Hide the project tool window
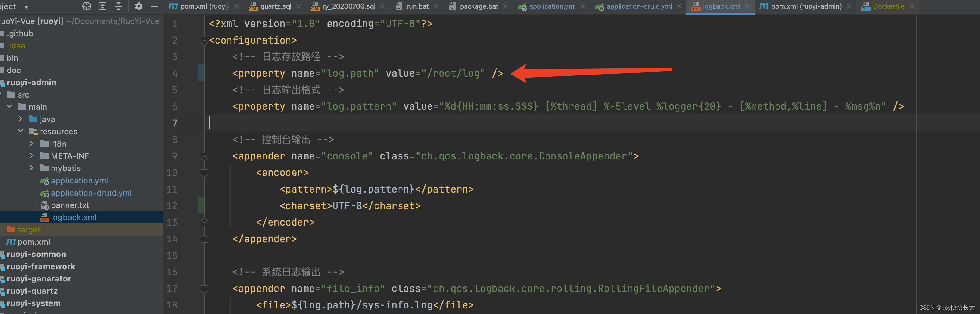 [154, 6]
